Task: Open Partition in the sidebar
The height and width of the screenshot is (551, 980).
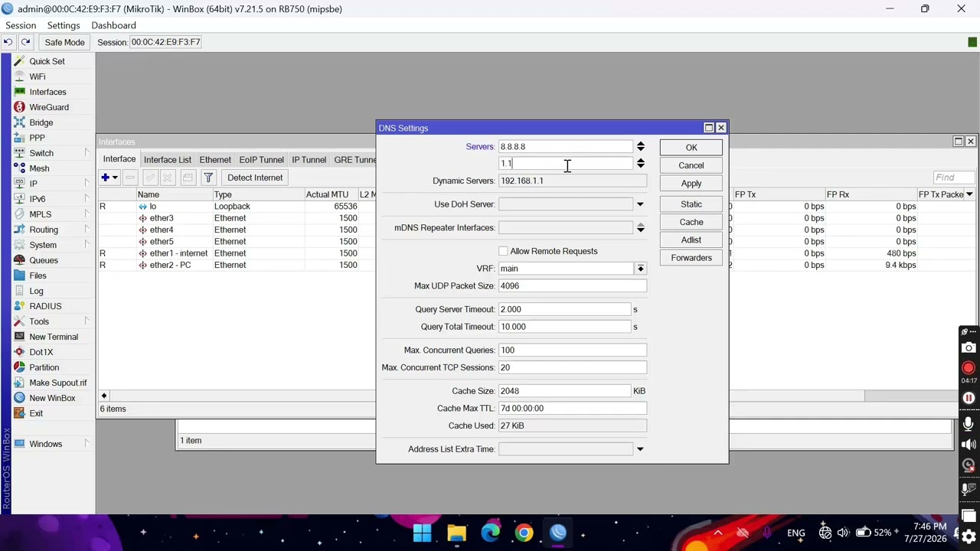Action: [x=44, y=367]
